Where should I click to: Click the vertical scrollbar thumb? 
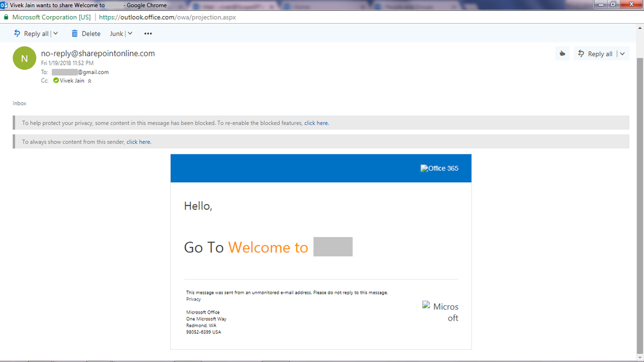coord(640,205)
